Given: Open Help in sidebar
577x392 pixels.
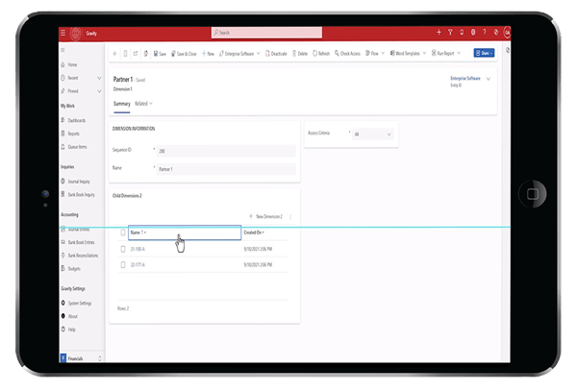Looking at the screenshot, I should [x=68, y=330].
